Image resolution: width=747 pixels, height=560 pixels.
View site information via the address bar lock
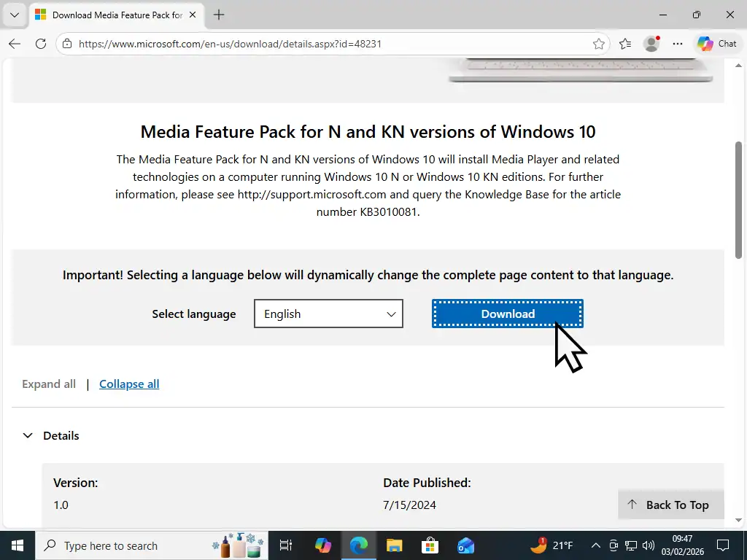tap(66, 44)
